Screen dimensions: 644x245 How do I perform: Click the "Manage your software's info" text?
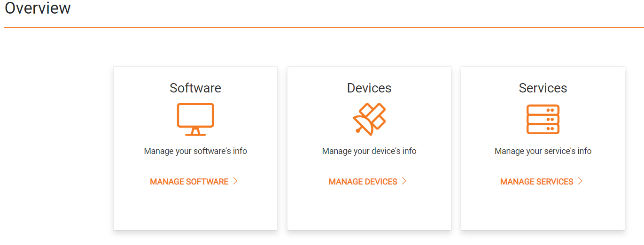point(195,151)
